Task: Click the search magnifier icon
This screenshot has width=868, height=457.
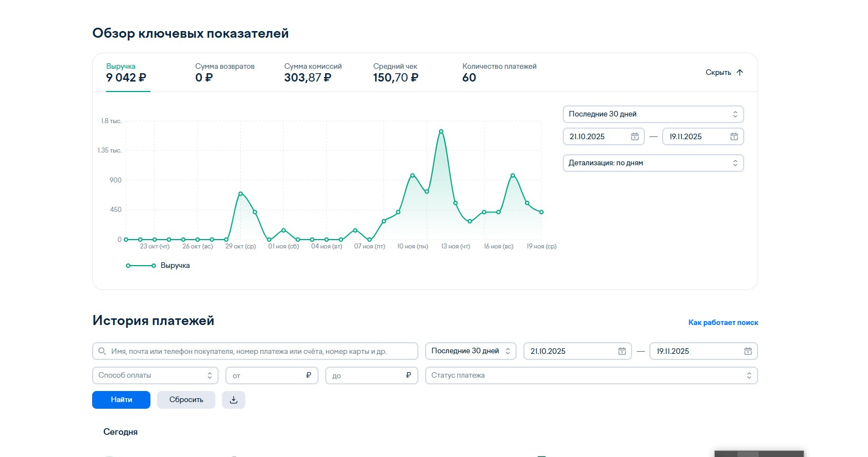Action: [102, 351]
